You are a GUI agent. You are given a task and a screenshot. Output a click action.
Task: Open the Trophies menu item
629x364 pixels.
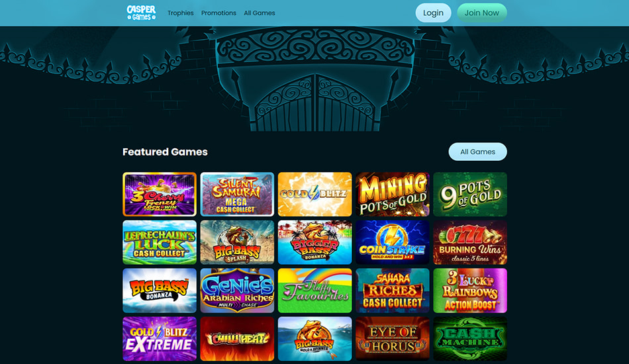coord(181,13)
